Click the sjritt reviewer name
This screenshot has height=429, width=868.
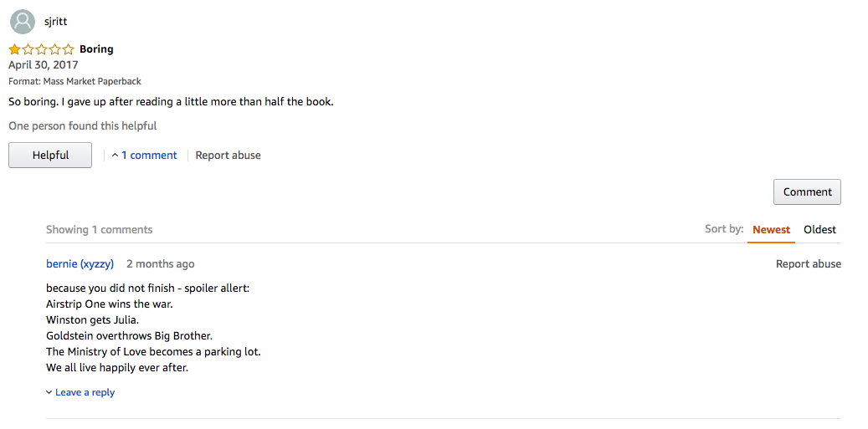tap(56, 22)
